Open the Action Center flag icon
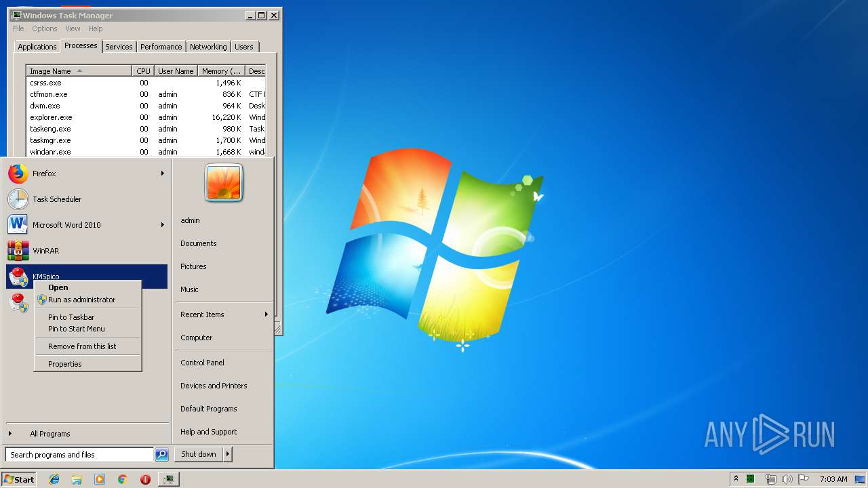The image size is (868, 488). coord(804,479)
